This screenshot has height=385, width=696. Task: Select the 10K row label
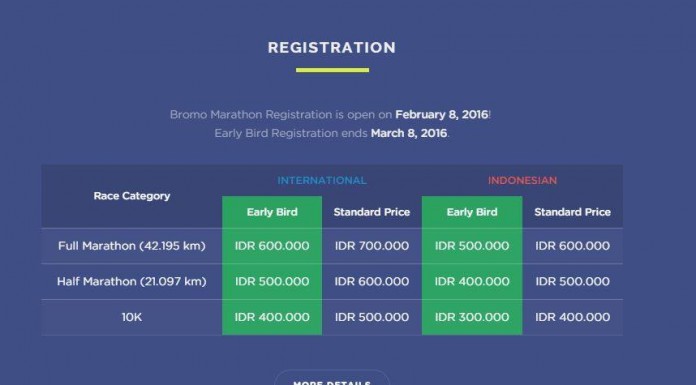(x=132, y=317)
